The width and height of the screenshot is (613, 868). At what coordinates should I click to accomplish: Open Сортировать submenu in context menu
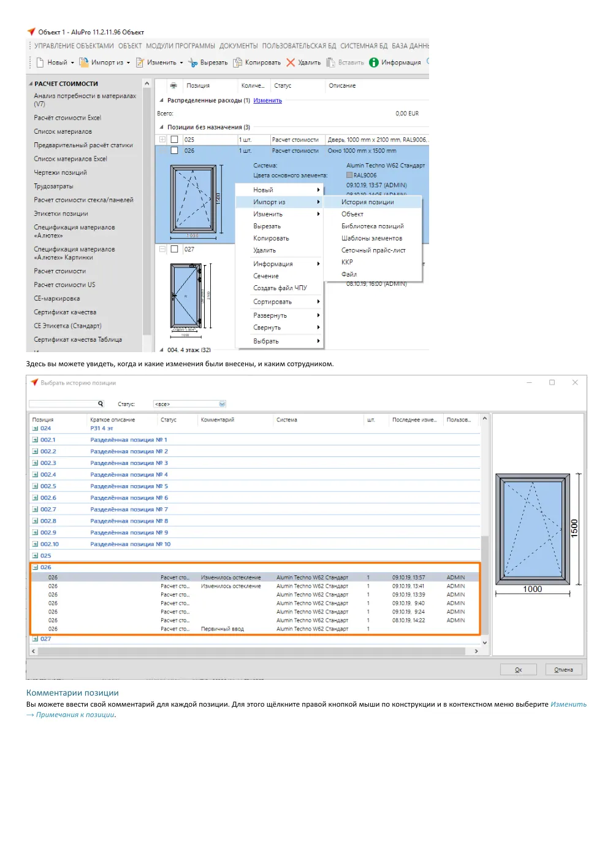click(280, 302)
